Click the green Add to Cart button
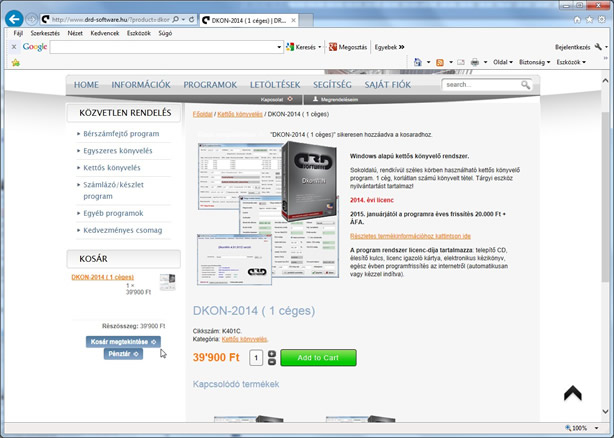 [318, 358]
